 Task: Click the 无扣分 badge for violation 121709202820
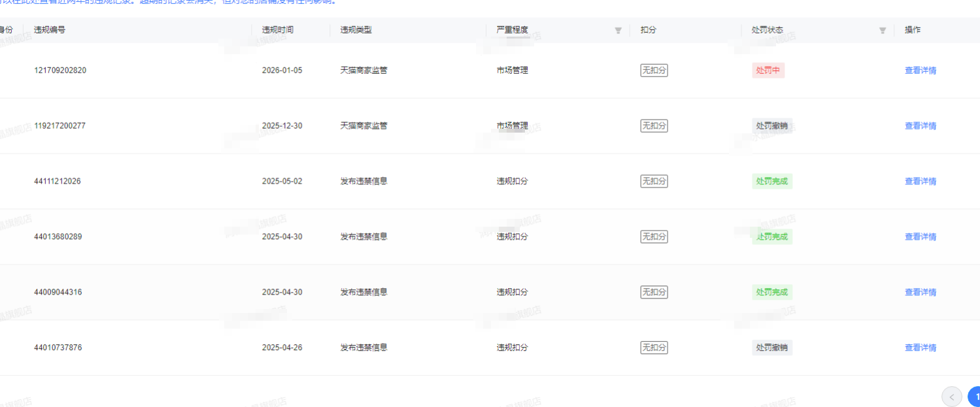pyautogui.click(x=654, y=71)
